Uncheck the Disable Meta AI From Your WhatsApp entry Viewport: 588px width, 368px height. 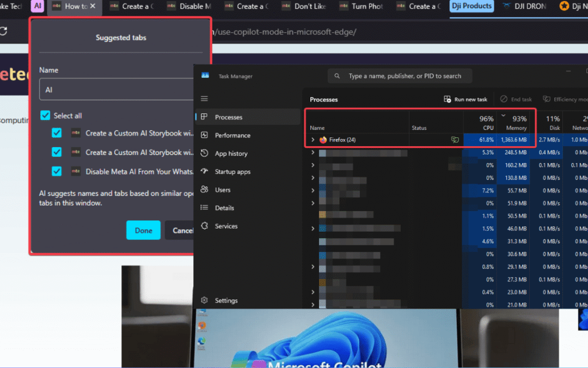point(56,171)
